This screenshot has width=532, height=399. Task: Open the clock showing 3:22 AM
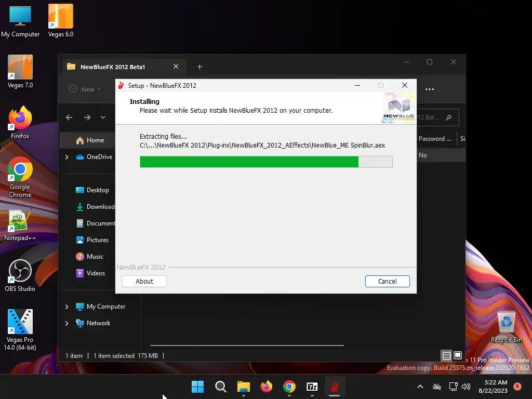click(493, 387)
